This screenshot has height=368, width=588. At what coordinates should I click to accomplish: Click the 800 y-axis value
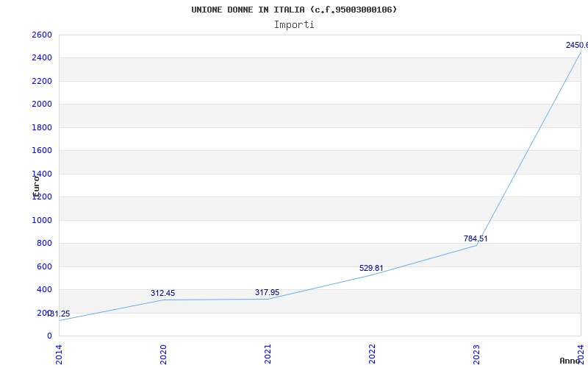click(44, 244)
